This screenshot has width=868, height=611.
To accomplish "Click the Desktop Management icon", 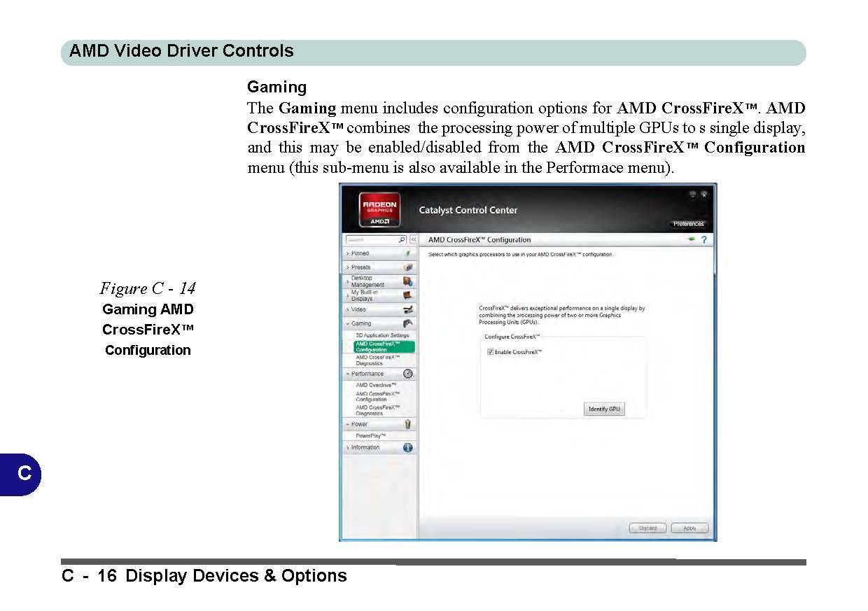I will pyautogui.click(x=408, y=281).
